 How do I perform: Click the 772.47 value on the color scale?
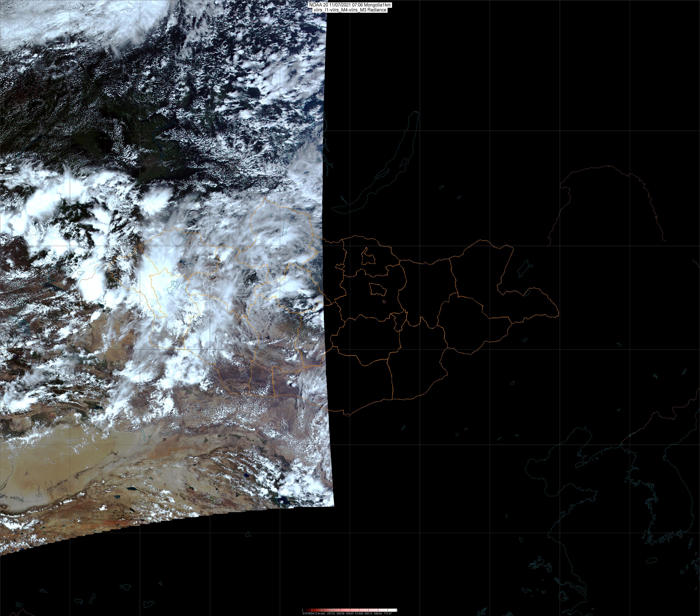[388, 613]
